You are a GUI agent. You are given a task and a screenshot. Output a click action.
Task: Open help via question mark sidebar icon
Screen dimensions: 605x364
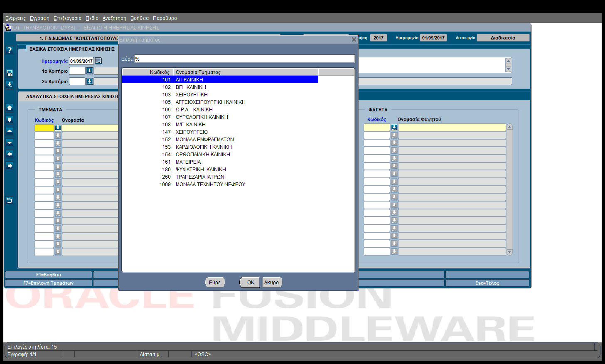coord(10,50)
